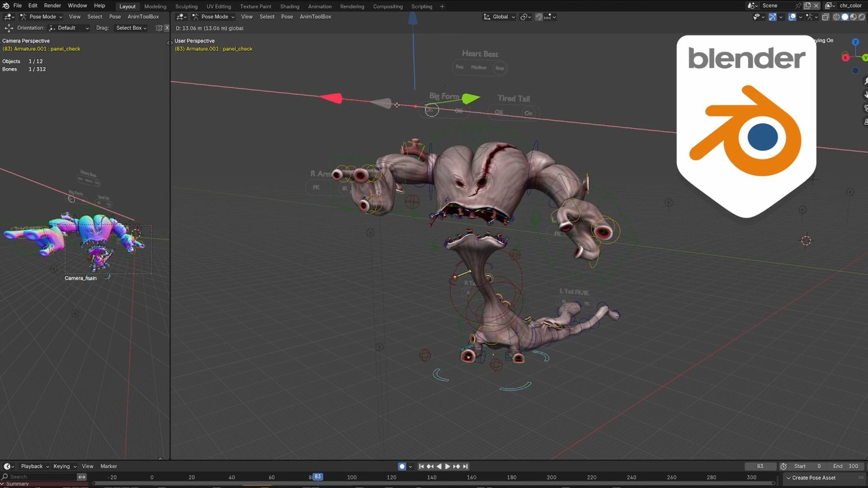Play the animation in the timeline
Image resolution: width=868 pixels, height=488 pixels.
(448, 466)
